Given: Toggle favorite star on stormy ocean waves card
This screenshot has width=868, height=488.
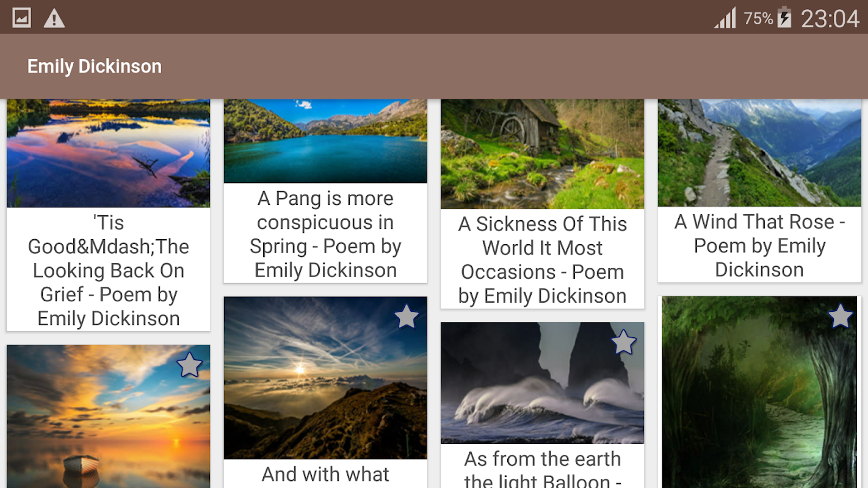Looking at the screenshot, I should pyautogui.click(x=623, y=342).
